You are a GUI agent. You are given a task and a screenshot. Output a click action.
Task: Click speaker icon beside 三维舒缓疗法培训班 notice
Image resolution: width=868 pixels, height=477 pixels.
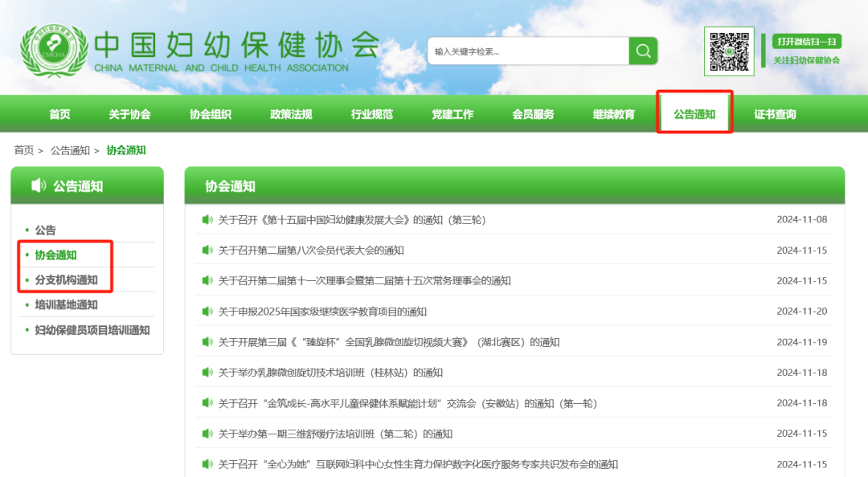(207, 434)
